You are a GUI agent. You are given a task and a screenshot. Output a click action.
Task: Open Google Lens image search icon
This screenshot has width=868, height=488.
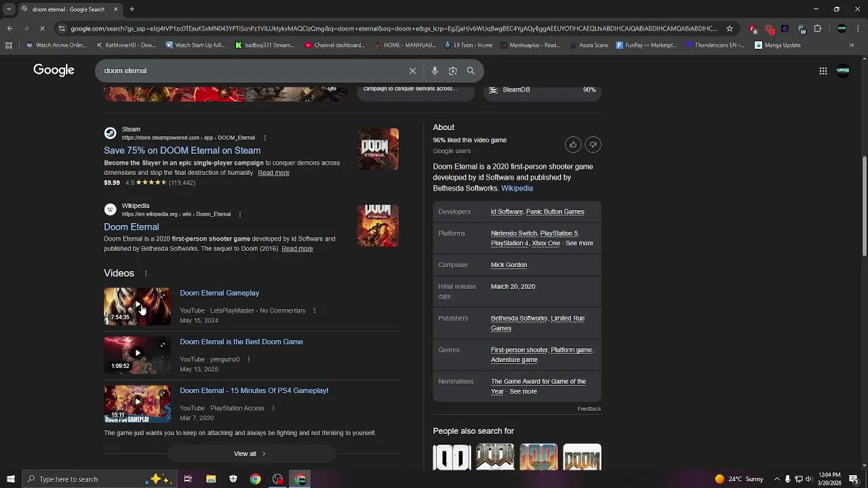click(453, 70)
